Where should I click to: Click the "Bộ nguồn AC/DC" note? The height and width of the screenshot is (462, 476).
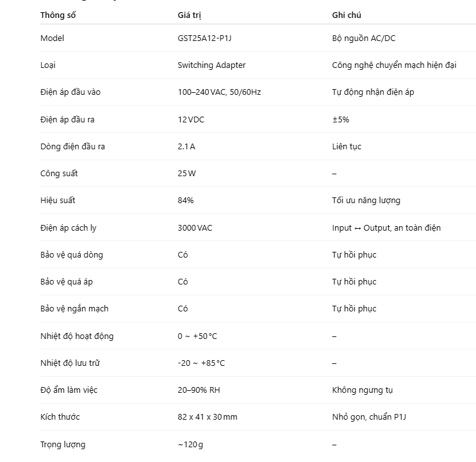tap(363, 38)
